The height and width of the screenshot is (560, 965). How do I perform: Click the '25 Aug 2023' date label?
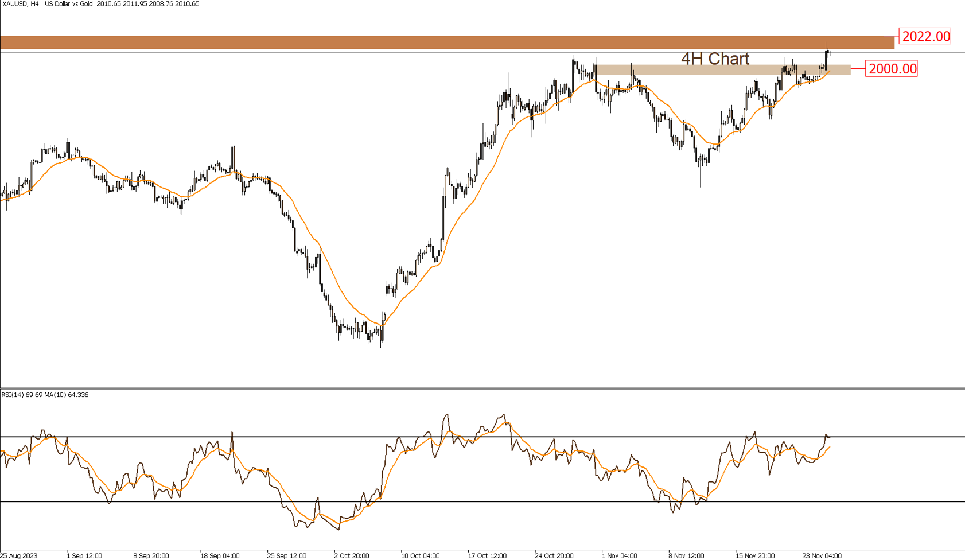[x=19, y=555]
